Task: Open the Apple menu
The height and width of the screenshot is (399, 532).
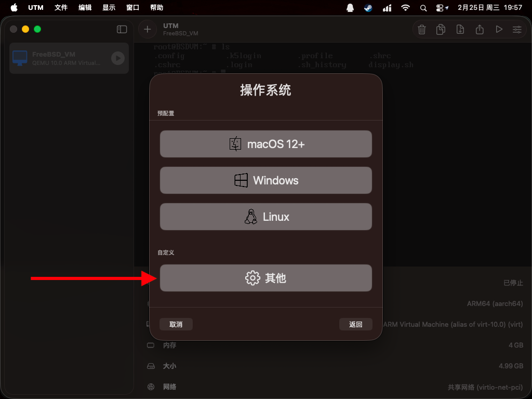Action: tap(14, 7)
